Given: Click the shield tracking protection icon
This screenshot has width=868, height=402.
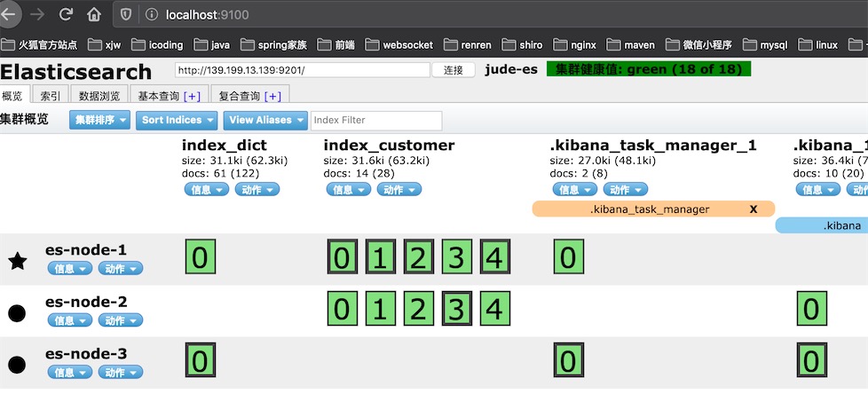Looking at the screenshot, I should click(126, 15).
